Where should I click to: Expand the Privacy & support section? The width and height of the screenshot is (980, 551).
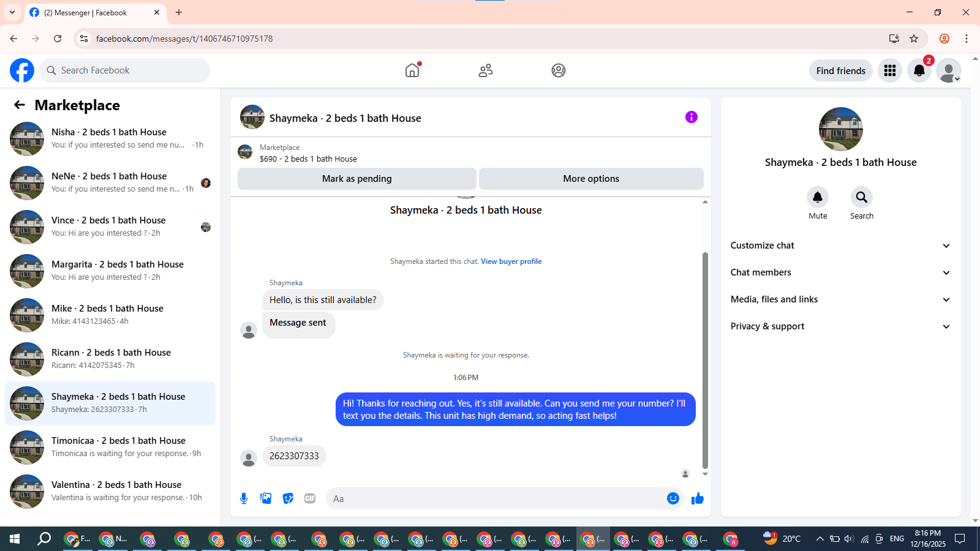tap(840, 326)
